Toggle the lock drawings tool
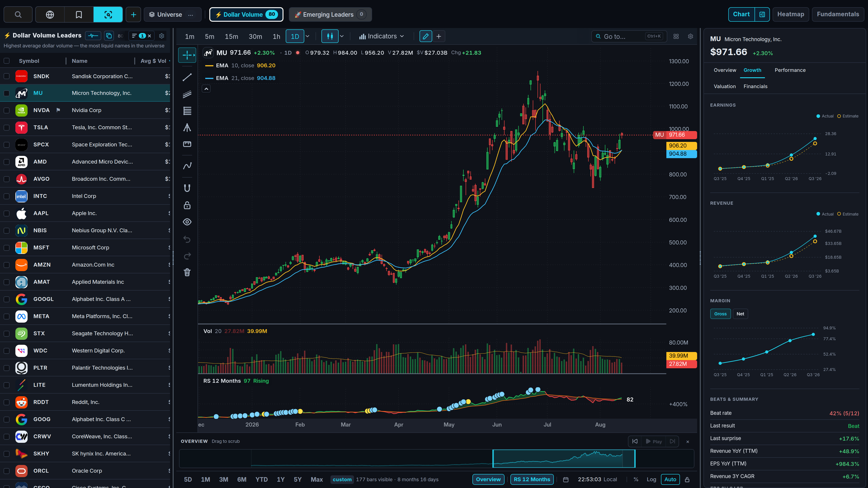This screenshot has height=488, width=868. click(x=187, y=205)
